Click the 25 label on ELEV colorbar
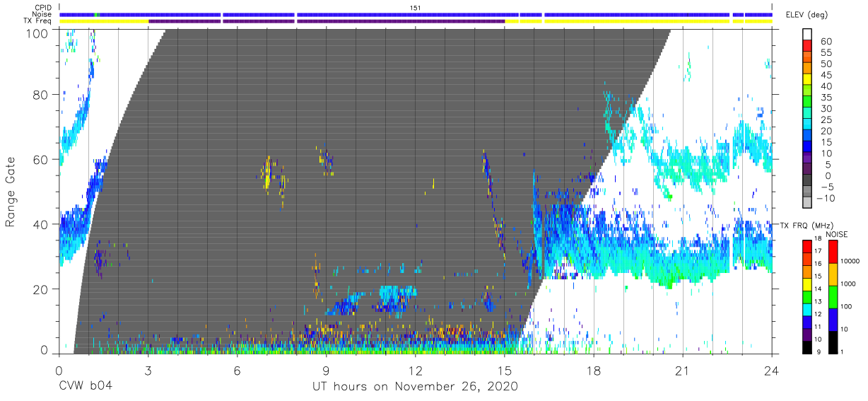 825,120
